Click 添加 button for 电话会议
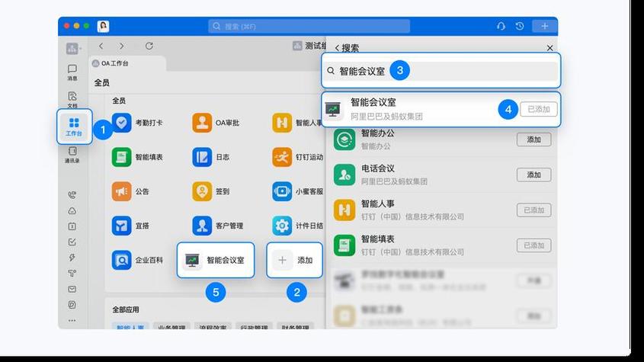Screen dimensions: 644x362 (533, 175)
